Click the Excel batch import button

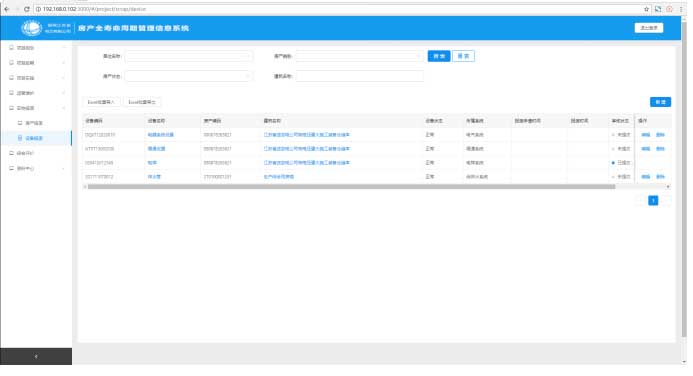coord(101,102)
